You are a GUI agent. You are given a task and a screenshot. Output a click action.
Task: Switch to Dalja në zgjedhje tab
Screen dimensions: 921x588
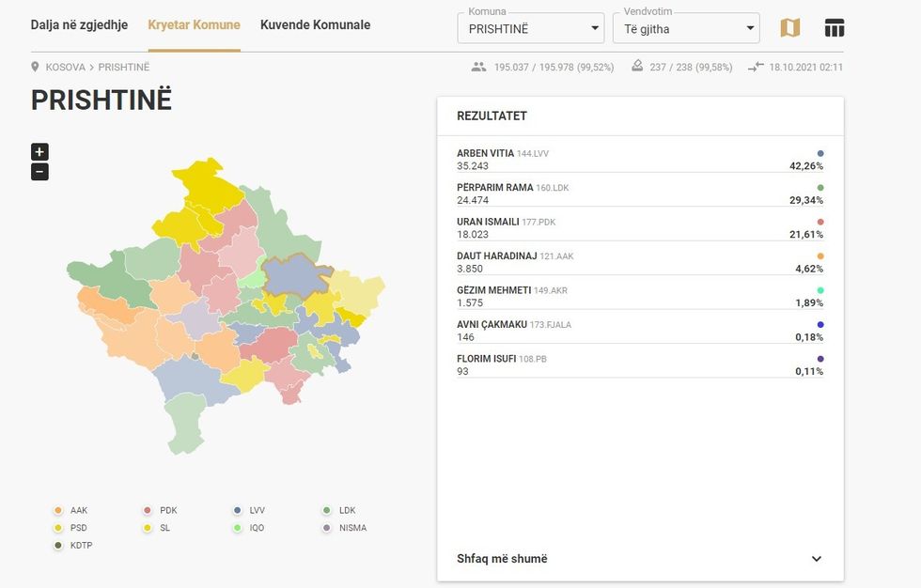tap(79, 25)
